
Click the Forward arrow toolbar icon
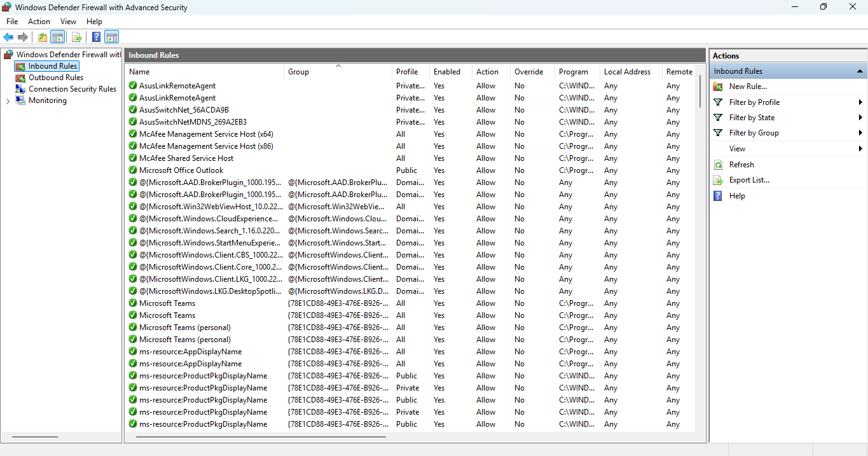(x=23, y=37)
